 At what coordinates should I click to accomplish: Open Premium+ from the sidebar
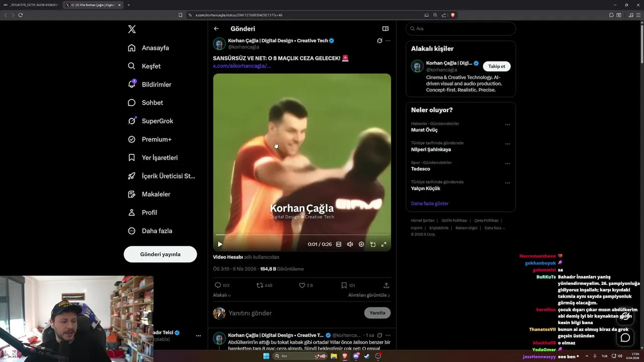(x=149, y=139)
